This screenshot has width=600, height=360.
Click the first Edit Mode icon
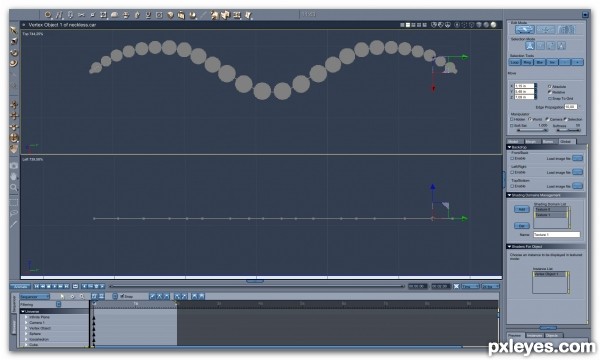click(x=524, y=29)
